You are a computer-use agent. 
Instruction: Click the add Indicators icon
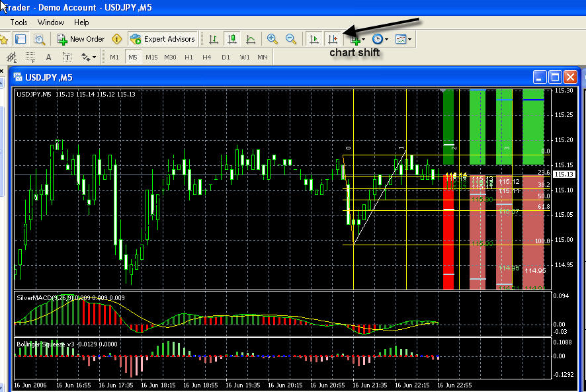(355, 40)
